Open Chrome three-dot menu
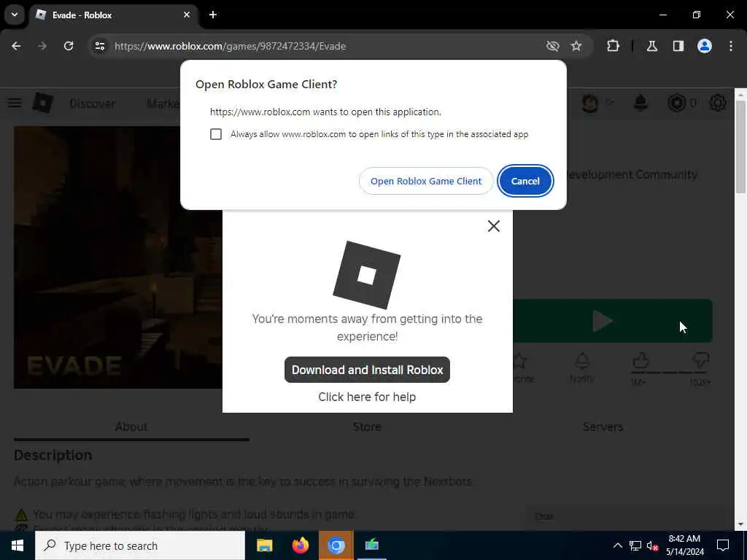747x560 pixels. pos(731,46)
